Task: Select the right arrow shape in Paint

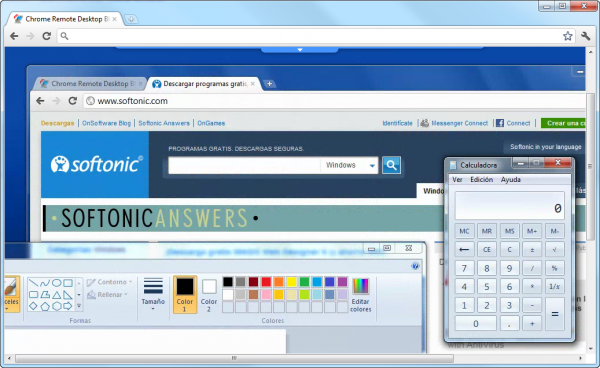Action: pos(68,306)
